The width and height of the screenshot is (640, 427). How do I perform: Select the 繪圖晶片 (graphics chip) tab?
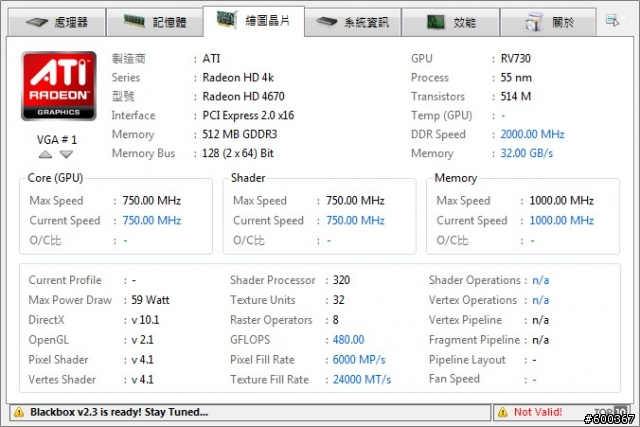[x=254, y=21]
